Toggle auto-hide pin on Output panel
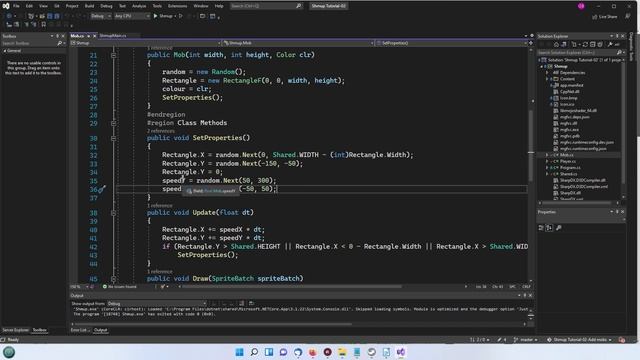Image resolution: width=640 pixels, height=360 pixels. [524, 296]
